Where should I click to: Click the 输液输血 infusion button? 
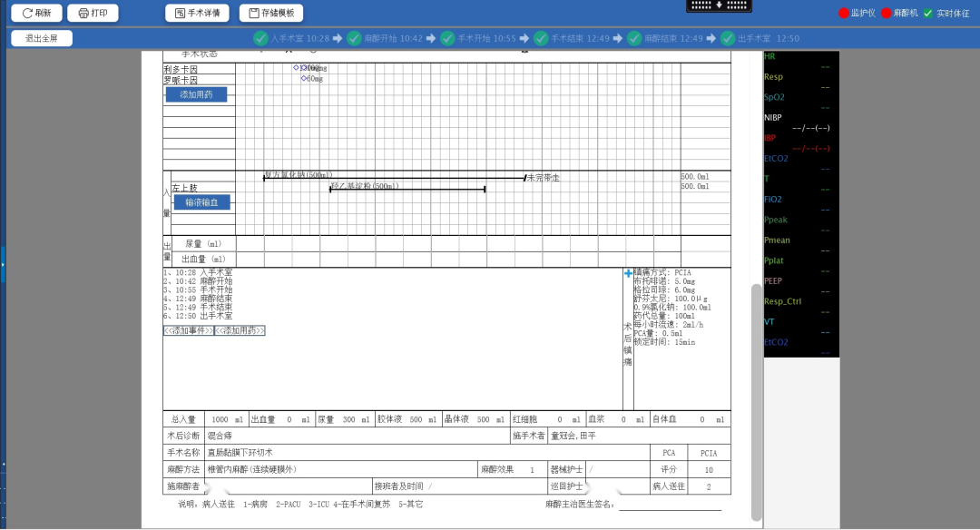pyautogui.click(x=201, y=202)
